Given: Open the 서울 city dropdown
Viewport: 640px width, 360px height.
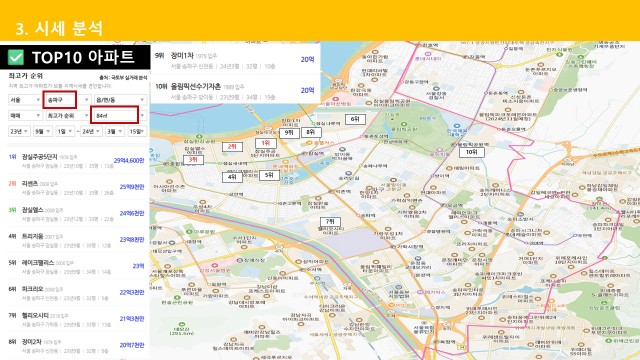Looking at the screenshot, I should click(25, 100).
